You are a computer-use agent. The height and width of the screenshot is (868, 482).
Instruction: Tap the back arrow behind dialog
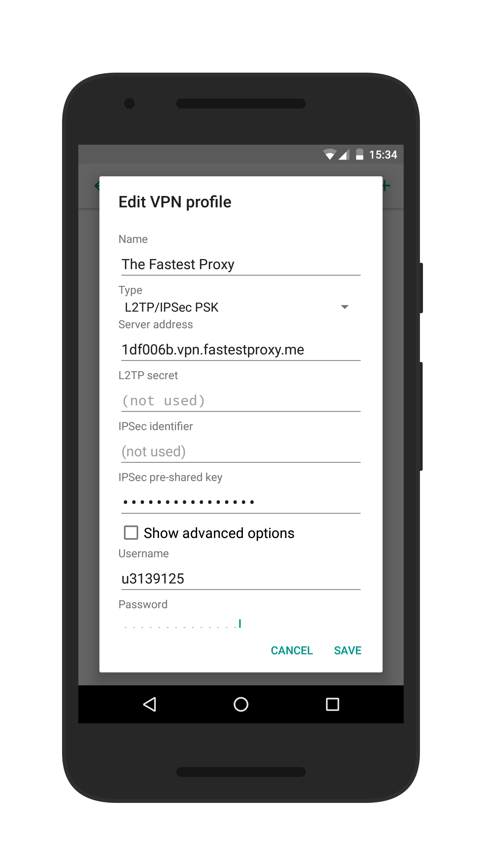pyautogui.click(x=97, y=185)
